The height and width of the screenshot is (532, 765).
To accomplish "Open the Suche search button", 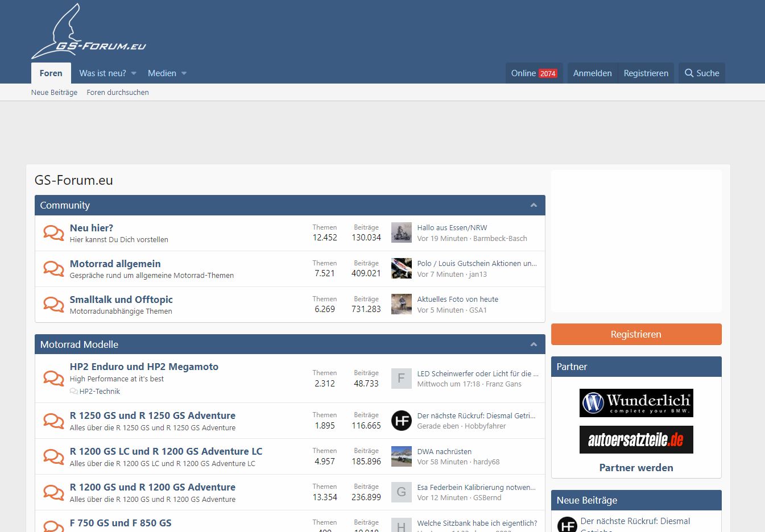I will [702, 73].
